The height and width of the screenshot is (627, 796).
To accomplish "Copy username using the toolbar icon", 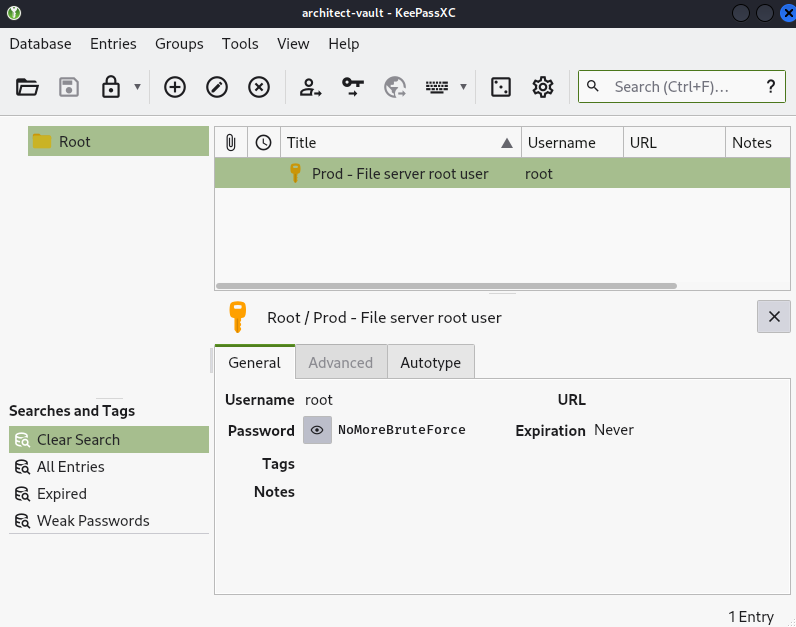I will [311, 87].
